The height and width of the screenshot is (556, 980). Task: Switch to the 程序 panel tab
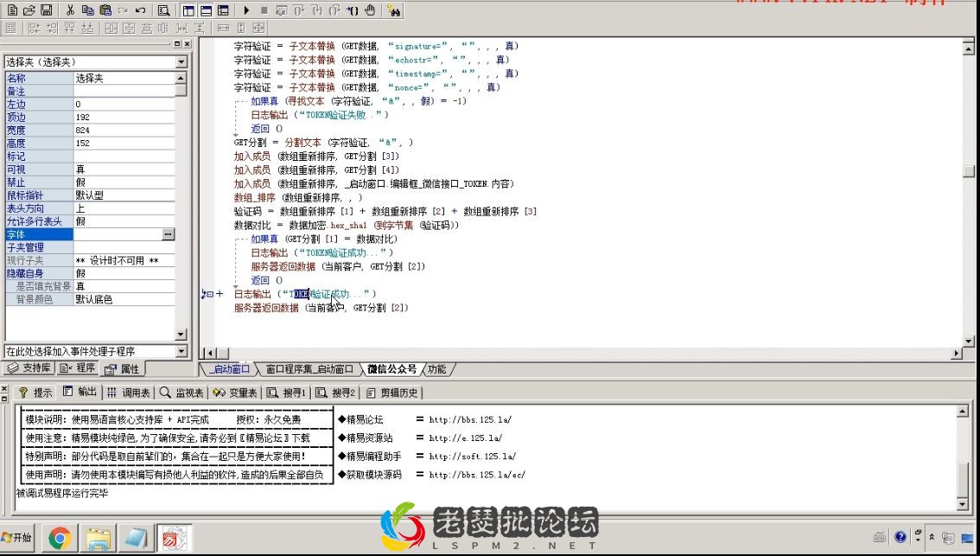pos(78,368)
